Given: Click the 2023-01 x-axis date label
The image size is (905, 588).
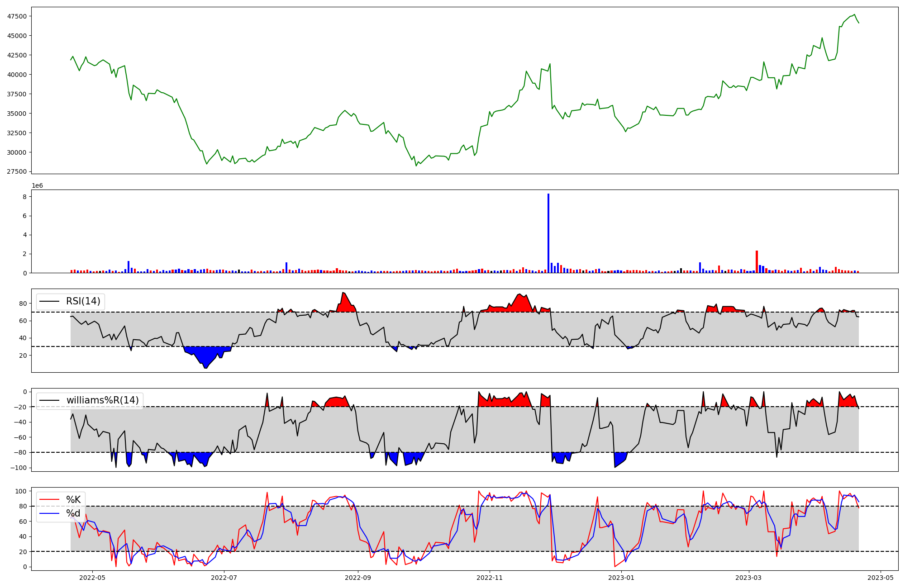Looking at the screenshot, I should point(621,577).
